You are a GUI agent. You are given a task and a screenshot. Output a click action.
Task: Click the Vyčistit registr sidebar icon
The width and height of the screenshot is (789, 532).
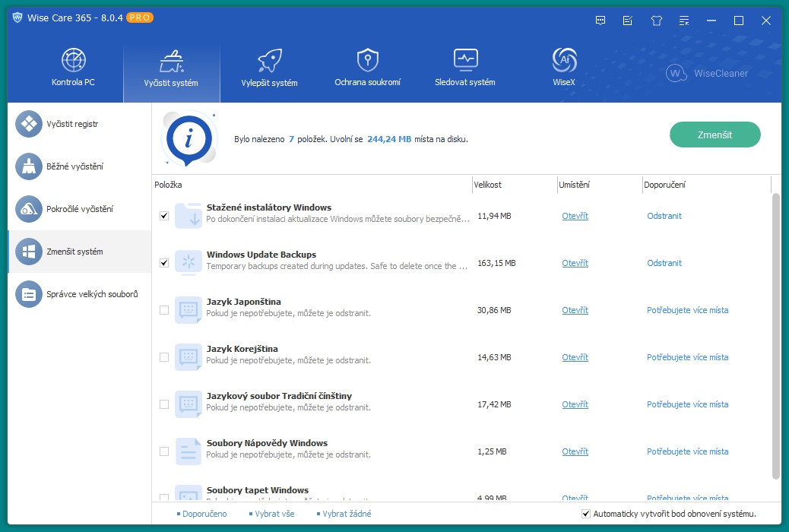coord(29,124)
